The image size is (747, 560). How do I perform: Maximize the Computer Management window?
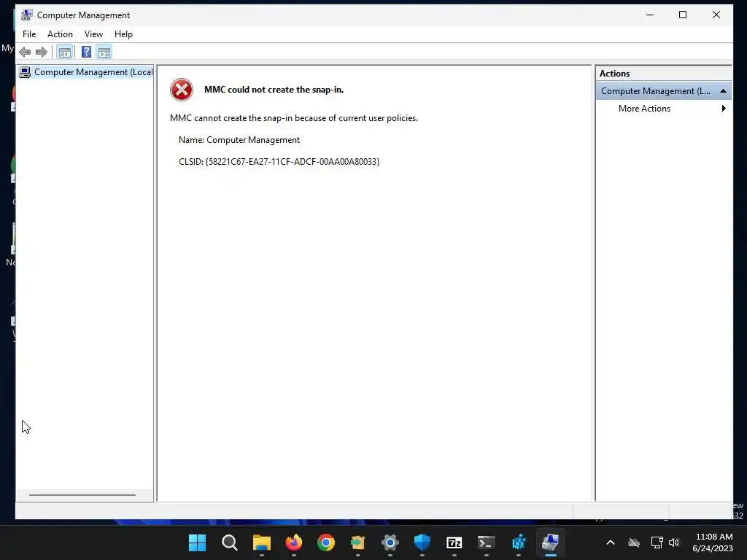[683, 15]
